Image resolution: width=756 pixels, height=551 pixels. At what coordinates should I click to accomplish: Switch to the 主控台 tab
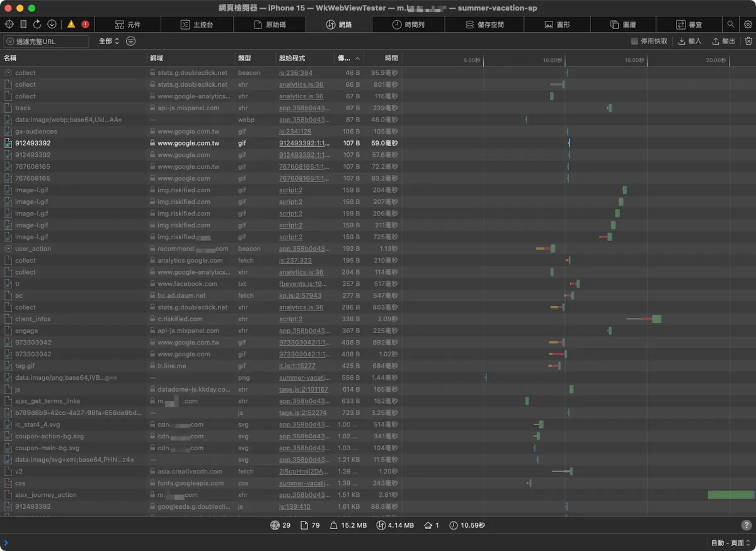tap(197, 25)
